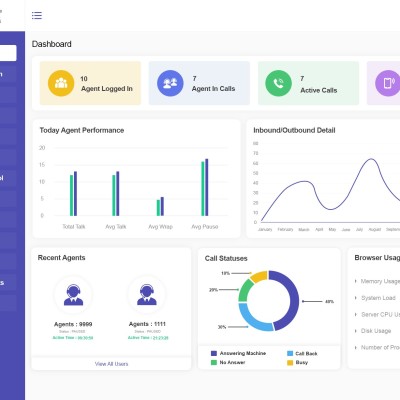Click the Total Talk axis label
400x400 pixels.
[74, 227]
